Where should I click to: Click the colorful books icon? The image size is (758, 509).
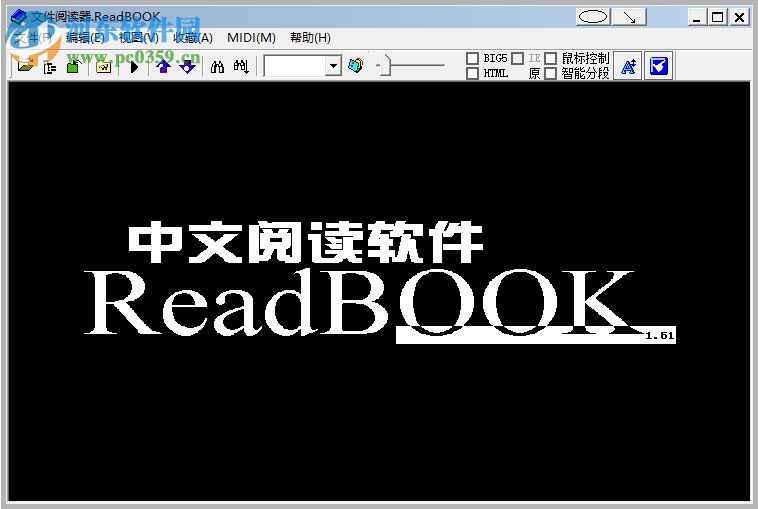click(355, 65)
